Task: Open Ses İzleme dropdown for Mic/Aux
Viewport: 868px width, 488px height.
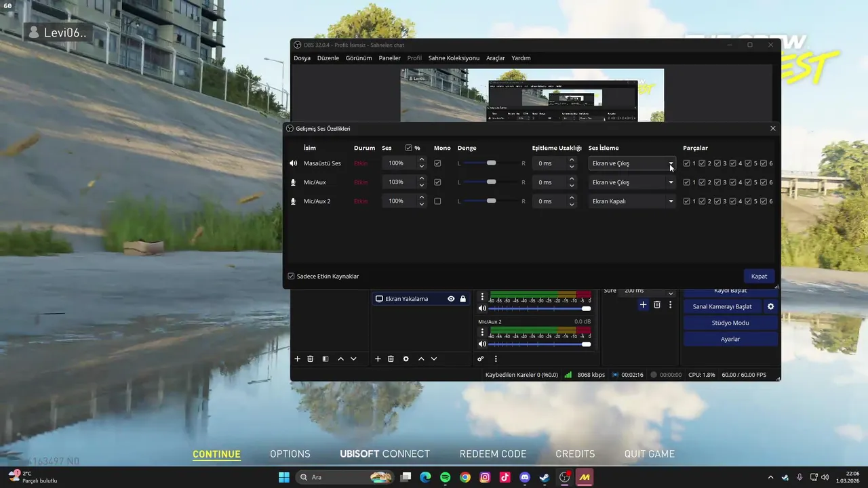Action: (x=632, y=182)
